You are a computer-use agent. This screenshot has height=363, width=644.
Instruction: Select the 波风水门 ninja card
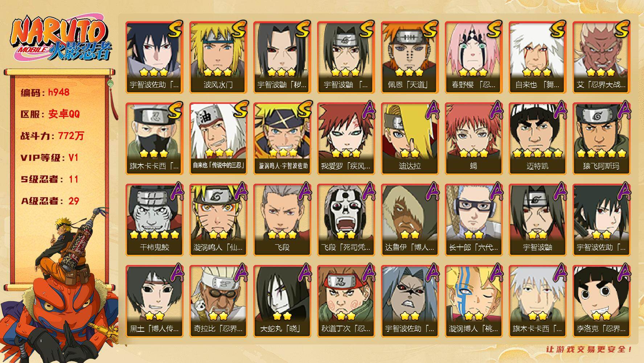218,57
